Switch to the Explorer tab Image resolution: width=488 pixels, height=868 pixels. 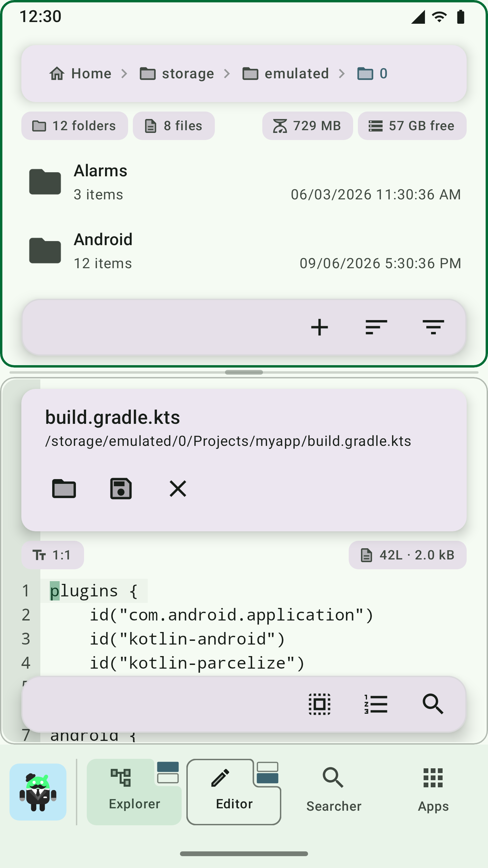134,792
